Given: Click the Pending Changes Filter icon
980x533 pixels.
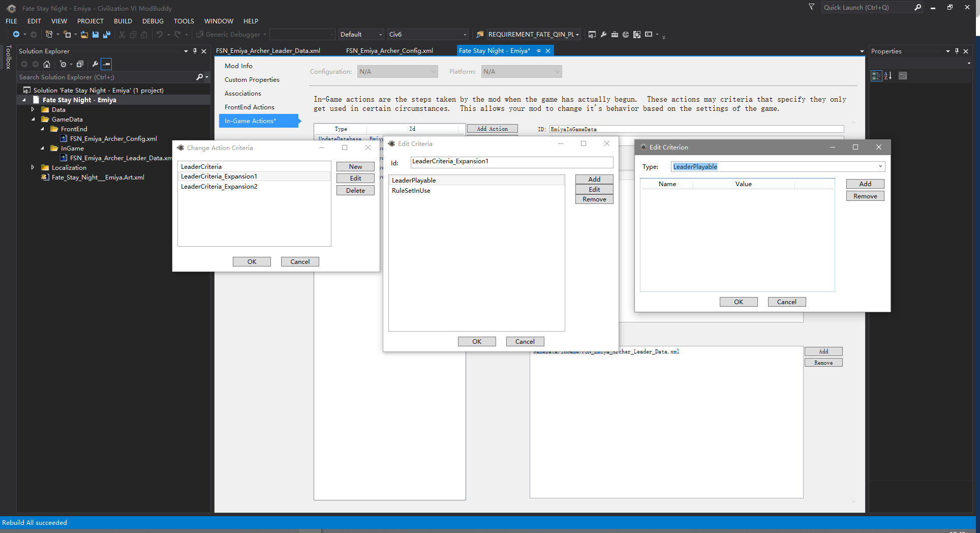Looking at the screenshot, I should coord(63,64).
